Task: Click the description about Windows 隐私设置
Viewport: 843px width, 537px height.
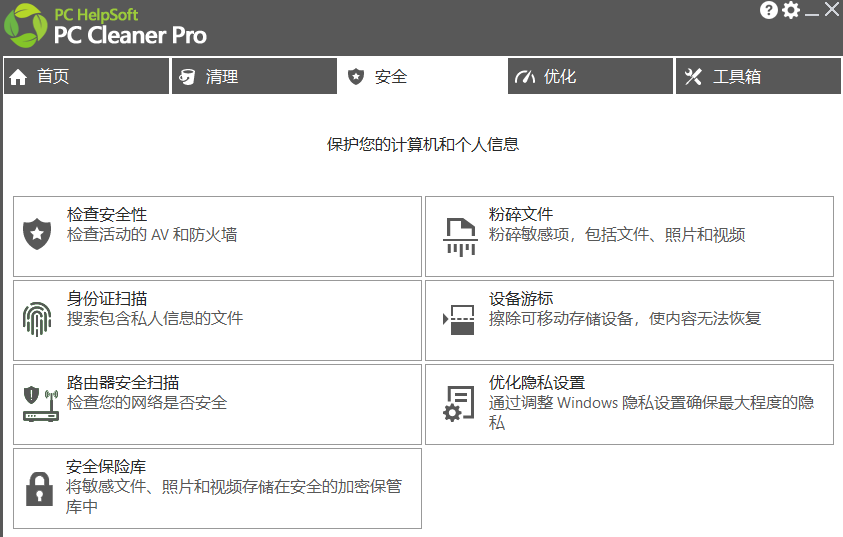Action: [651, 413]
